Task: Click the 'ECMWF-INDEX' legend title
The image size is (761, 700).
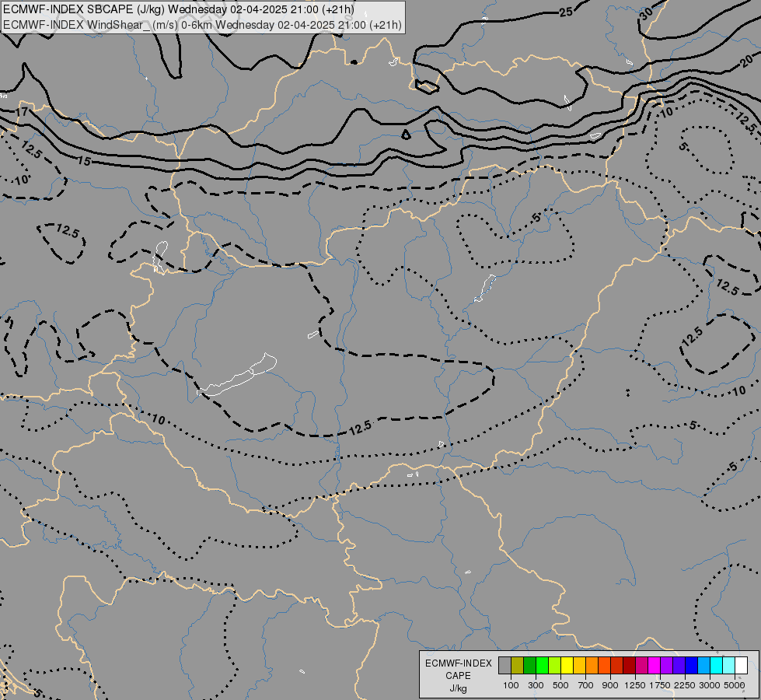Action: [x=459, y=663]
